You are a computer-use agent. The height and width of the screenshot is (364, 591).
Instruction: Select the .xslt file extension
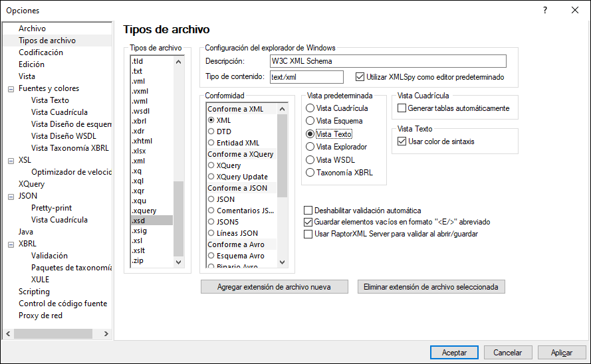point(139,250)
